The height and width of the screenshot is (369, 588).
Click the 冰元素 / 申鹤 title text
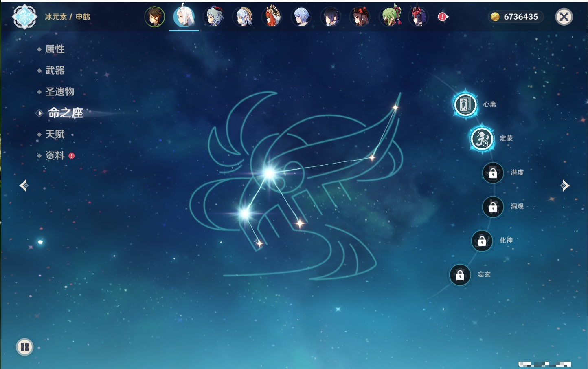point(67,17)
